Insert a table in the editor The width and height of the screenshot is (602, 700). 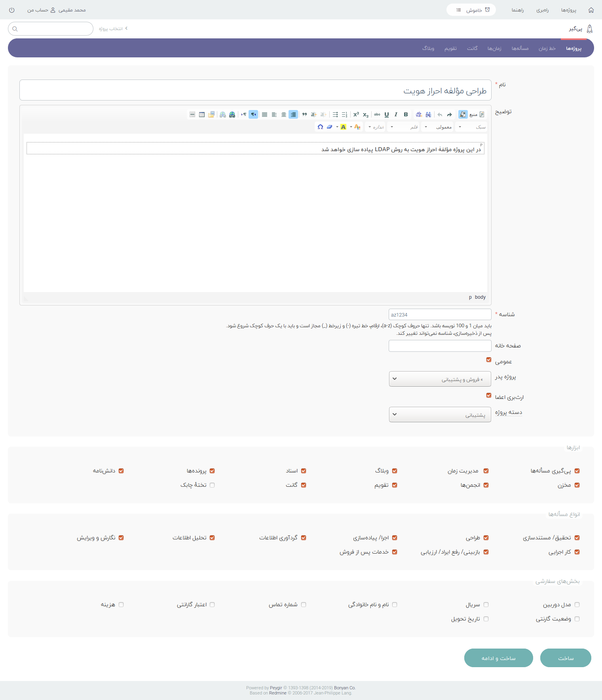point(202,114)
